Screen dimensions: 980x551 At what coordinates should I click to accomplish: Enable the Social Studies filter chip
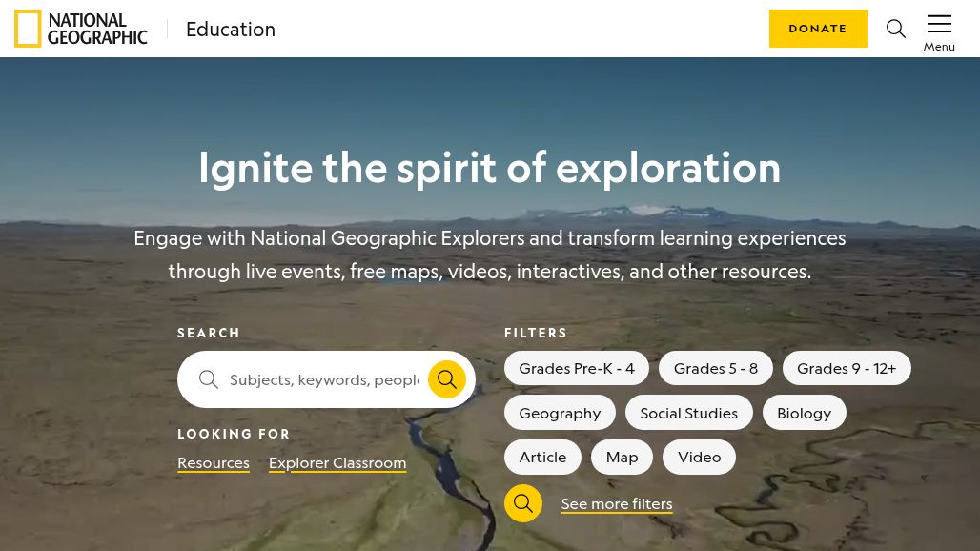coord(688,413)
